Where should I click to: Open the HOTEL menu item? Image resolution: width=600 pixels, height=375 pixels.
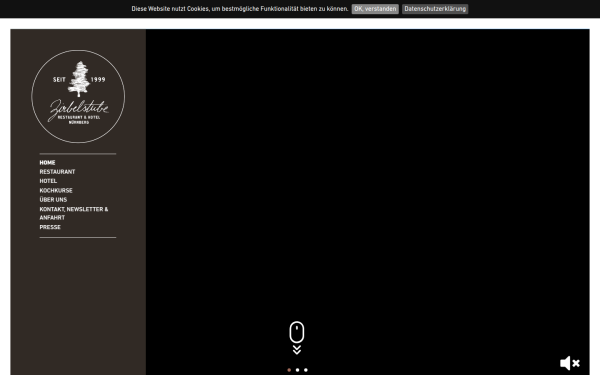[48, 181]
